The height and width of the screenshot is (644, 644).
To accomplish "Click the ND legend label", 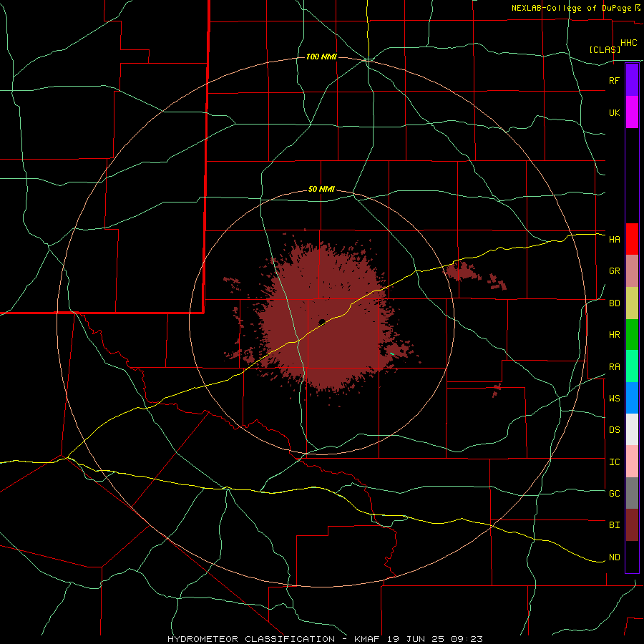I will [x=614, y=557].
